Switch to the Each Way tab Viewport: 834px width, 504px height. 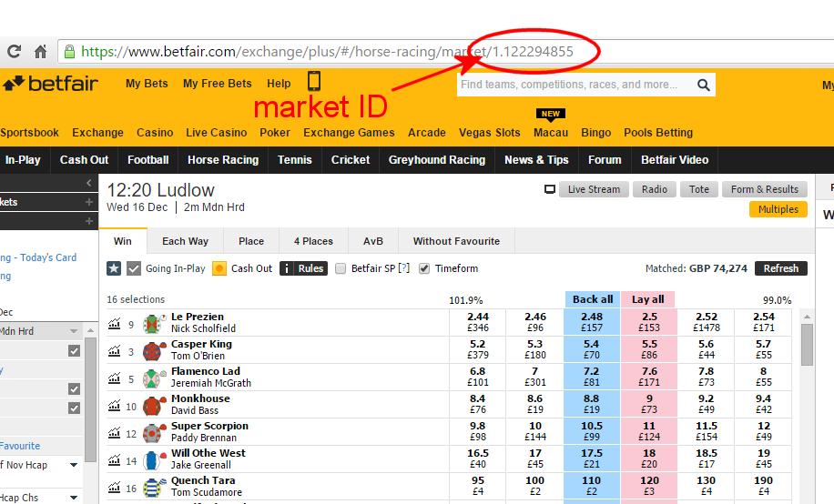click(185, 241)
